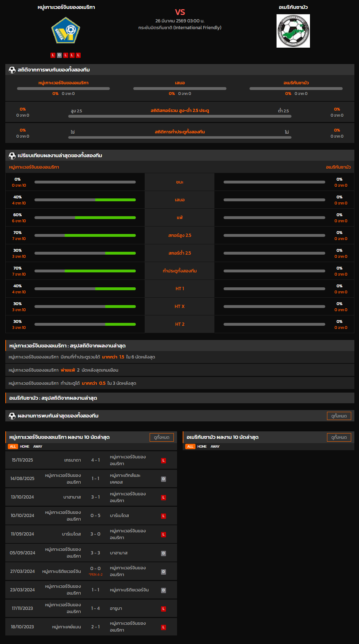Screen dimensions: 359x644
Task: Click the gray D badge under the home crest
Action: (x=59, y=55)
